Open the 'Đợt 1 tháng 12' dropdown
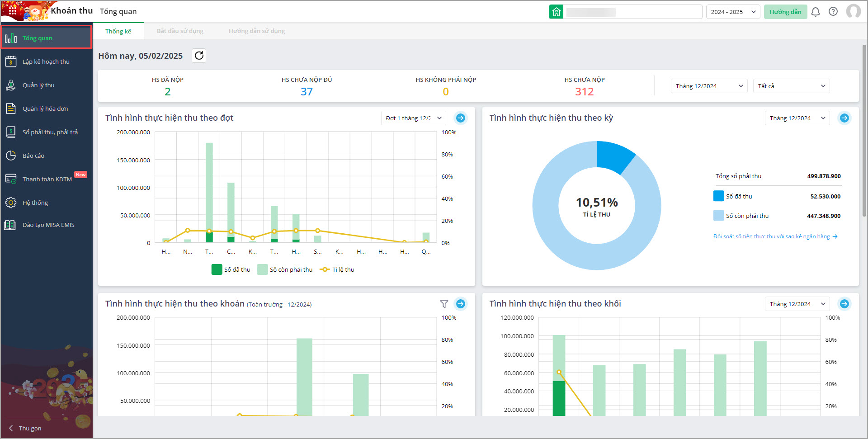The height and width of the screenshot is (439, 868). [x=413, y=118]
